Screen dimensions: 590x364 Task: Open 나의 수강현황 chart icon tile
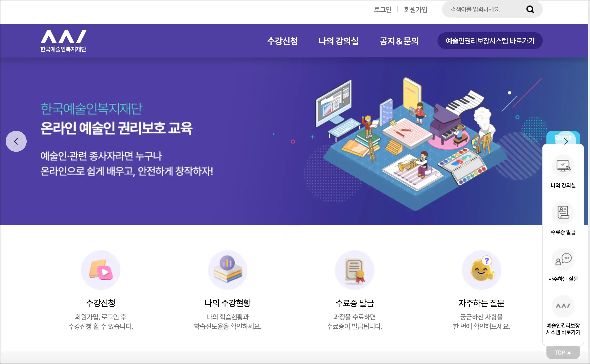[x=227, y=270]
